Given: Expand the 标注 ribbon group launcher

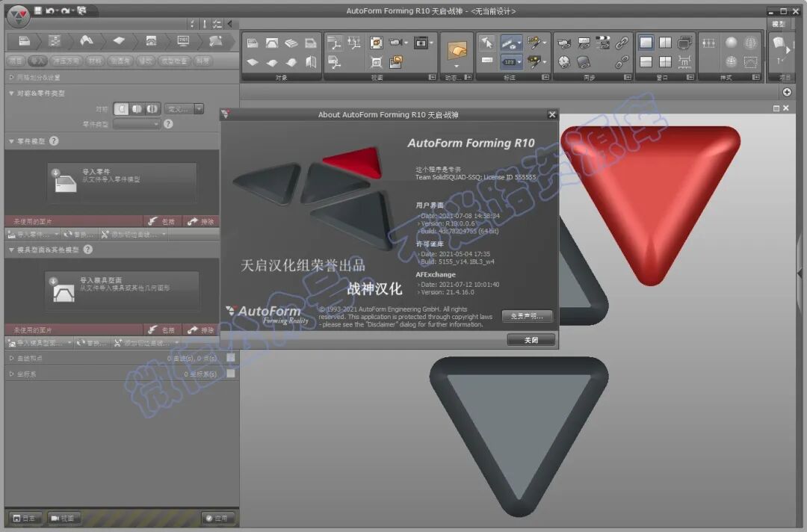Looking at the screenshot, I should pyautogui.click(x=545, y=77).
